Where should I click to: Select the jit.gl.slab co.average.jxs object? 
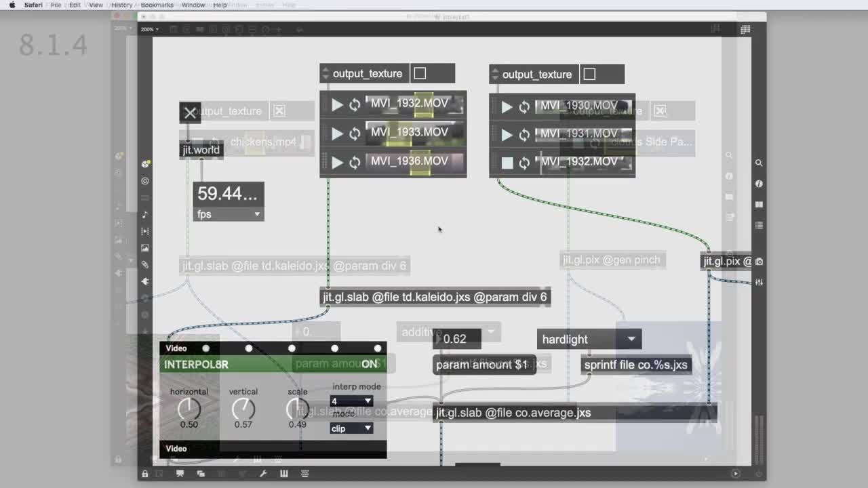(575, 413)
